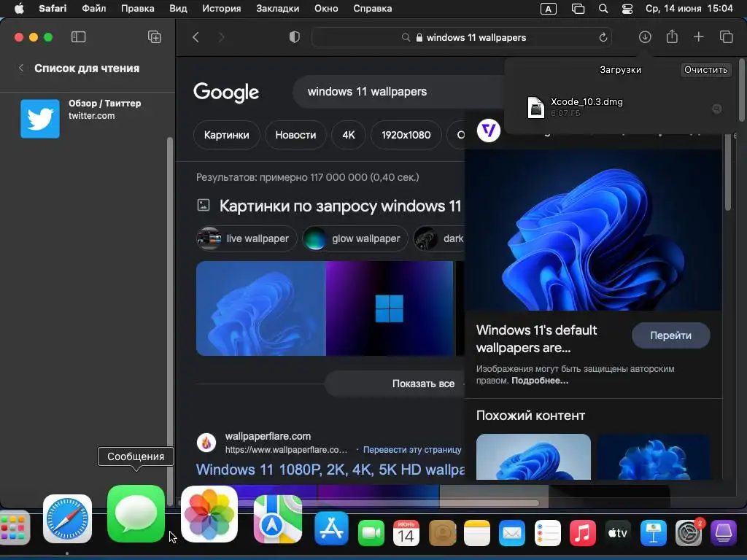Viewport: 747px width, 560px height.
Task: Toggle the Safari sidebar
Action: coord(78,37)
